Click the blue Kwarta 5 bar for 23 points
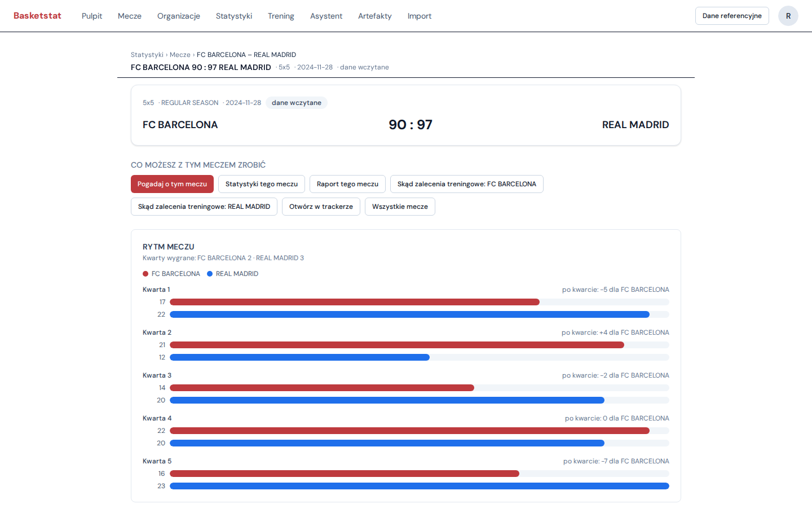 (420, 486)
